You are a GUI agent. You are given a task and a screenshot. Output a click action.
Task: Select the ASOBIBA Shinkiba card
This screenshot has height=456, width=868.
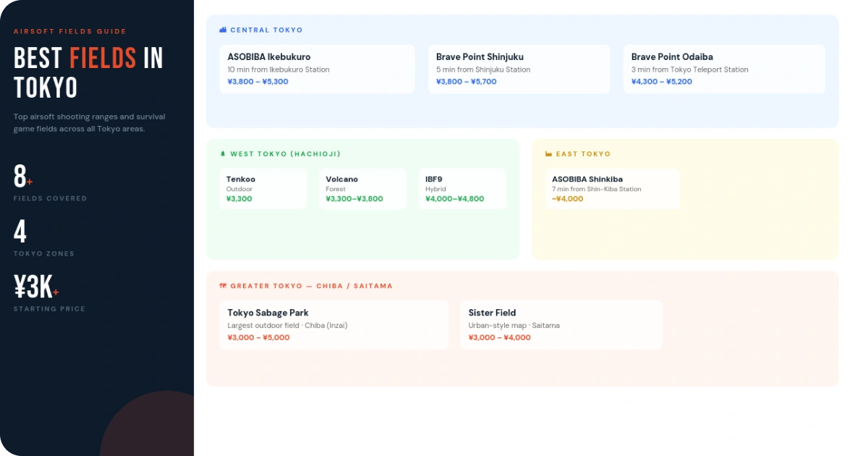(x=613, y=189)
